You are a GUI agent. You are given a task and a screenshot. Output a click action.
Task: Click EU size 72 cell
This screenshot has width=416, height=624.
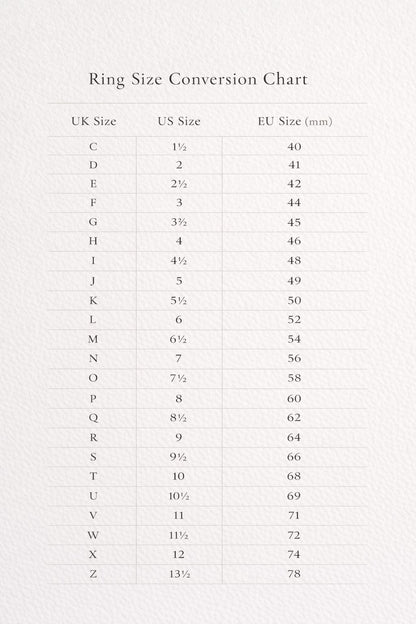tap(294, 535)
